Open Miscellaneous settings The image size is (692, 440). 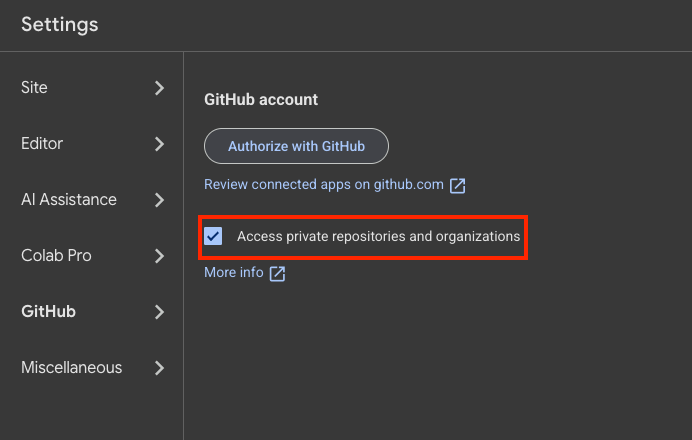71,368
